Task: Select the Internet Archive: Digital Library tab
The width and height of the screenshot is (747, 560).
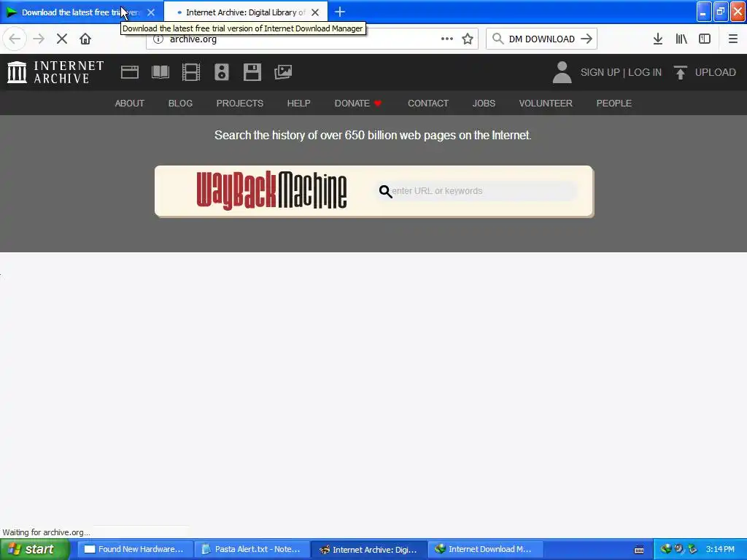Action: tap(246, 12)
